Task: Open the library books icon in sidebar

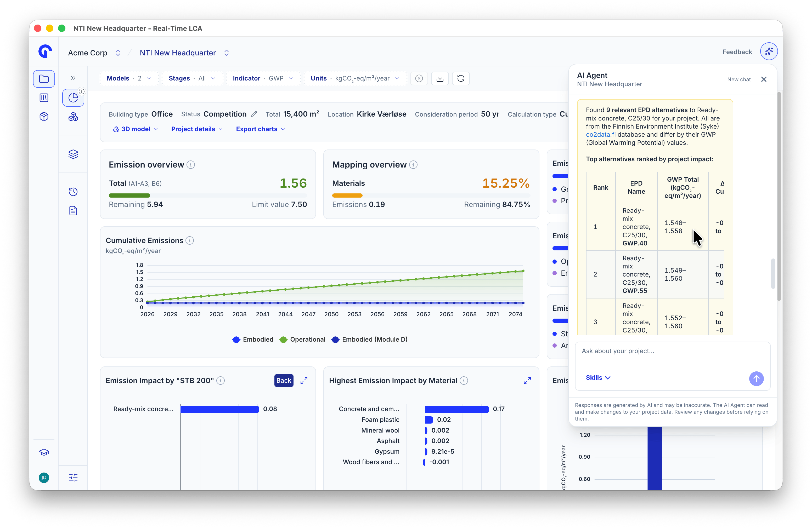Action: tap(44, 98)
